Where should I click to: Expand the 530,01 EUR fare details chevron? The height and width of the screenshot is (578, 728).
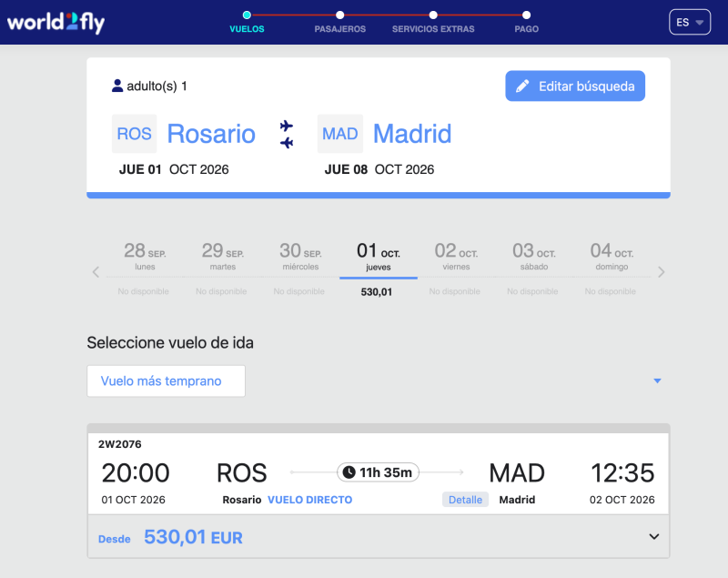653,536
